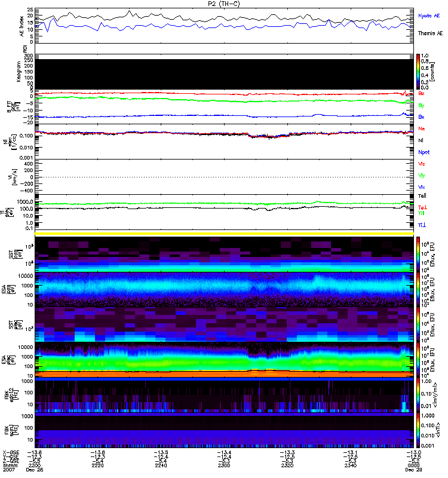Click the FBK scm nT color bar
The height and width of the screenshot is (478, 448).
click(418, 430)
